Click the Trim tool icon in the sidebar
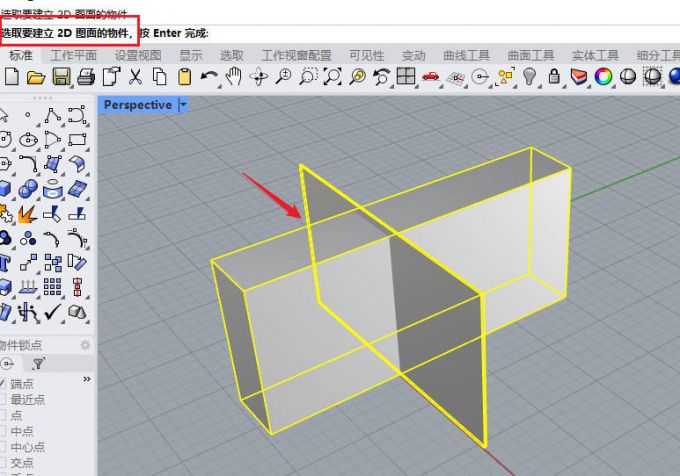The width and height of the screenshot is (680, 476). (x=52, y=213)
